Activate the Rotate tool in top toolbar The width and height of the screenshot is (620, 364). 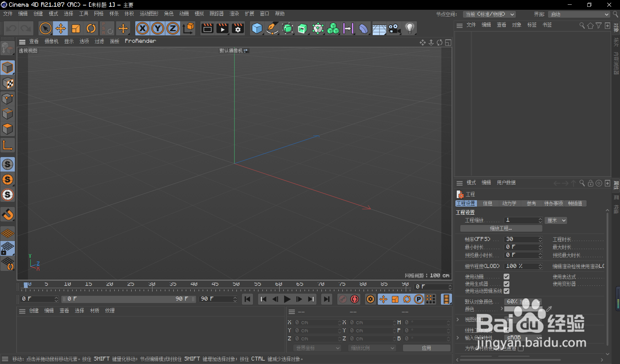pos(91,29)
